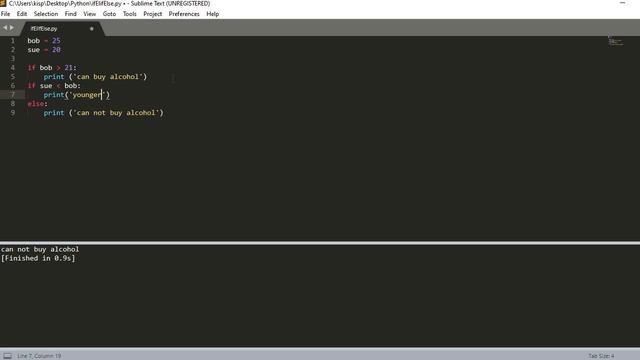Screen dimensions: 640x360
Task: Click the print 'can buy alcohol' line
Action: (x=95, y=77)
